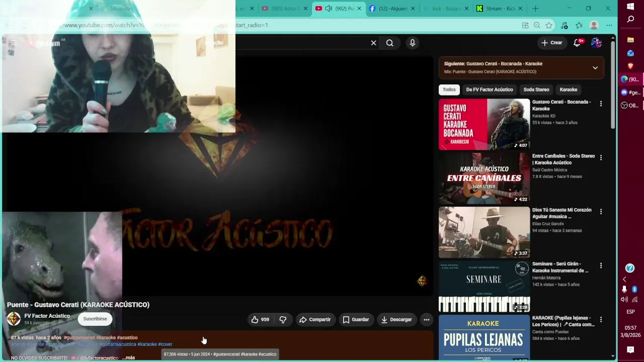Open options for Entre Caníbales video
The height and width of the screenshot is (362, 644).
601,157
